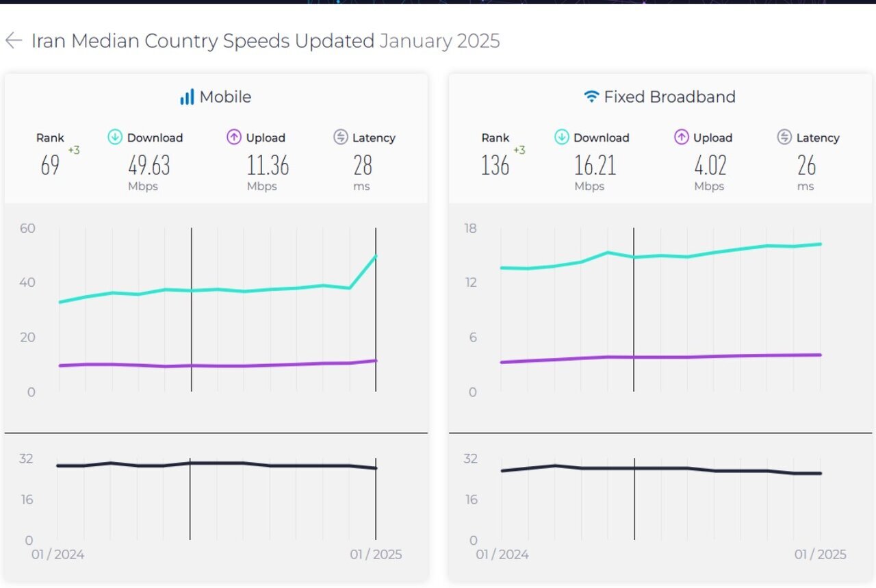Click the Fixed Broadband wifi icon
The image size is (876, 588).
click(x=591, y=97)
